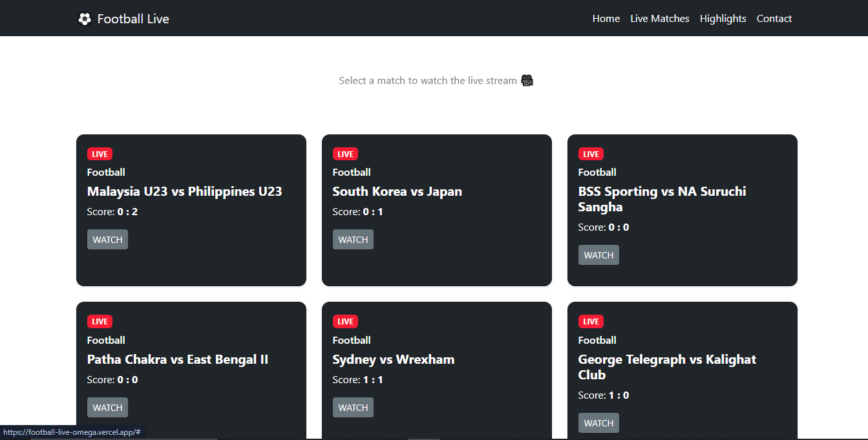
Task: Open the Home nav link
Action: pos(606,19)
